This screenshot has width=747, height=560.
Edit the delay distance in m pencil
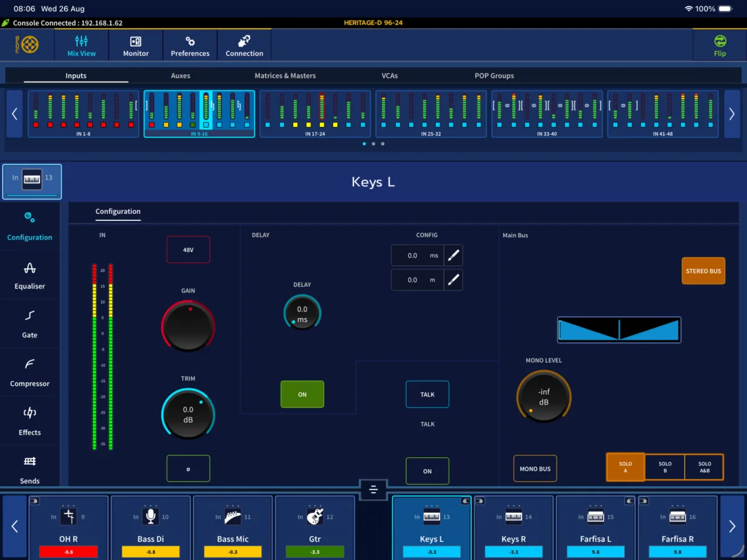coord(453,280)
